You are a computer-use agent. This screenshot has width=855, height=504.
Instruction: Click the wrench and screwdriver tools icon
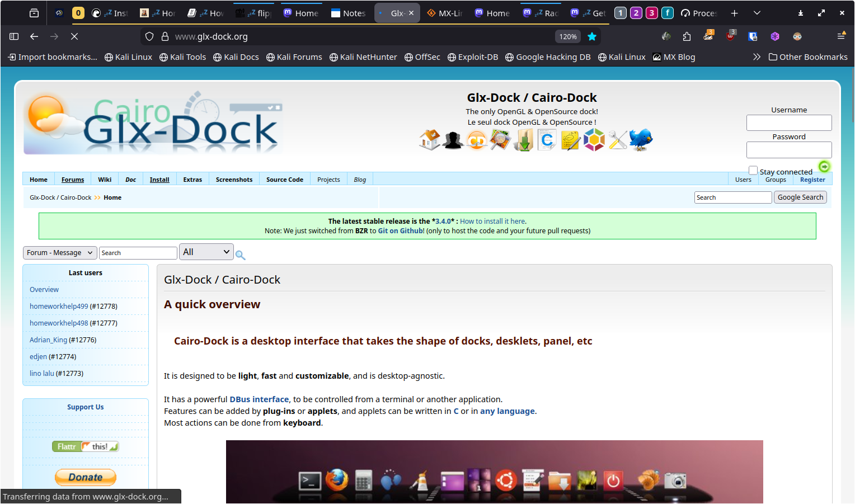pos(618,140)
